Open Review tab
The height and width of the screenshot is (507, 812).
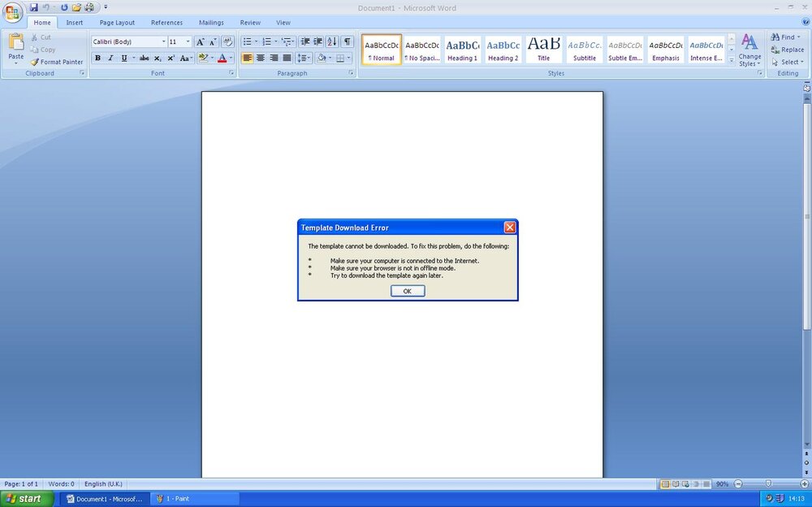tap(250, 23)
